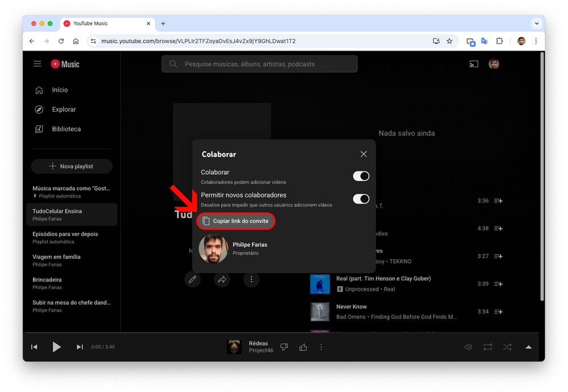Close the Colaborar dialog
This screenshot has width=568, height=392.
point(364,154)
